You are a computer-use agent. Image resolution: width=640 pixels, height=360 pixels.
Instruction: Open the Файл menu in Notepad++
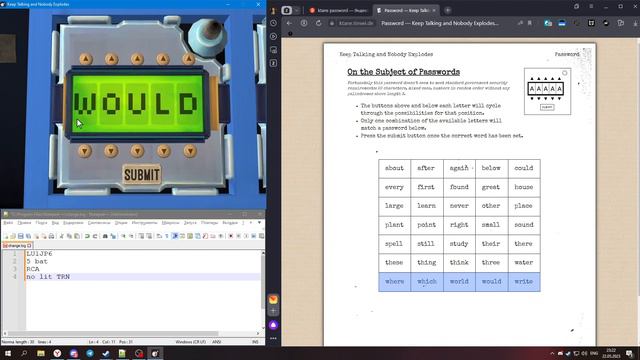coord(8,223)
